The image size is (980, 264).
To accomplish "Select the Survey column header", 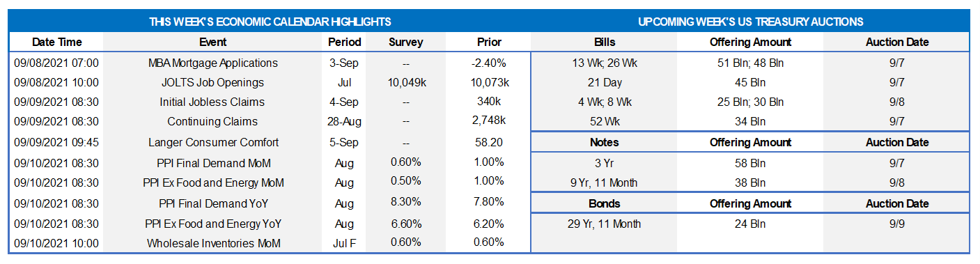I will pos(405,42).
